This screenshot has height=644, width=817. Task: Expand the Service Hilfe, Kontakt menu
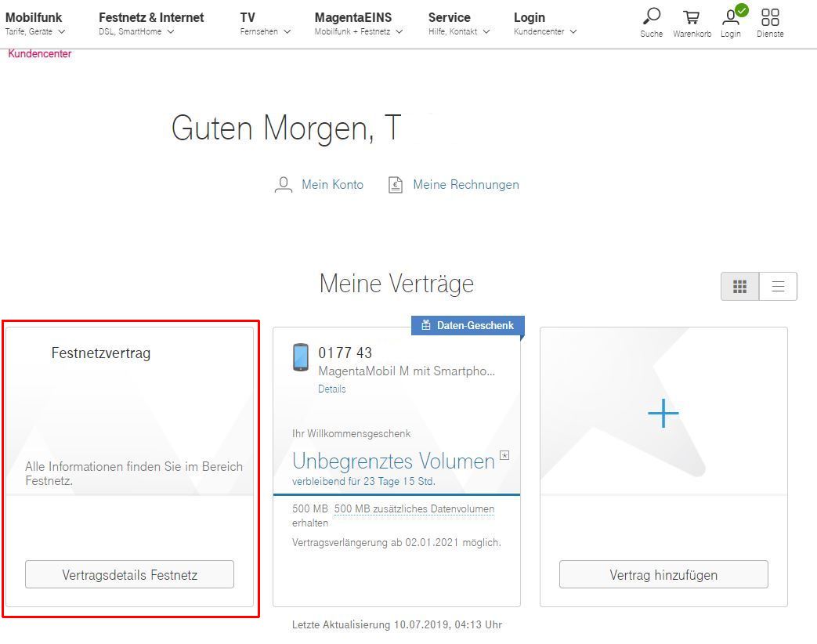click(x=459, y=24)
